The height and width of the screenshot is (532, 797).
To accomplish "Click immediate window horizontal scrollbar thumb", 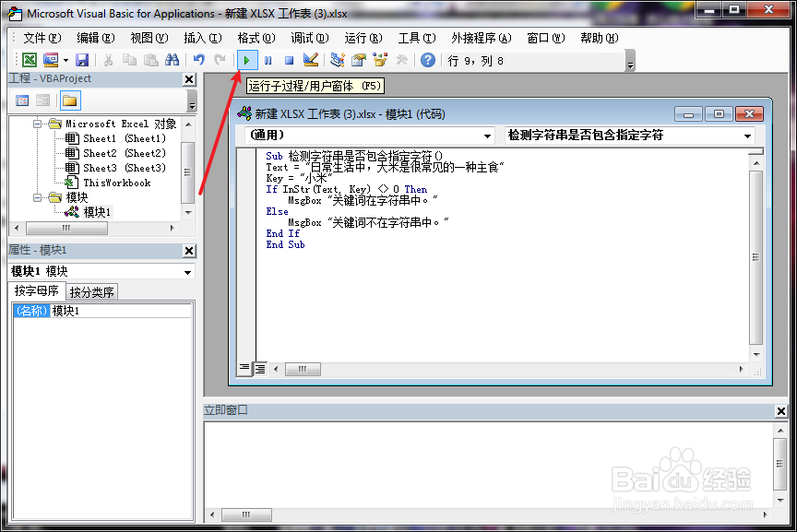I will click(246, 514).
